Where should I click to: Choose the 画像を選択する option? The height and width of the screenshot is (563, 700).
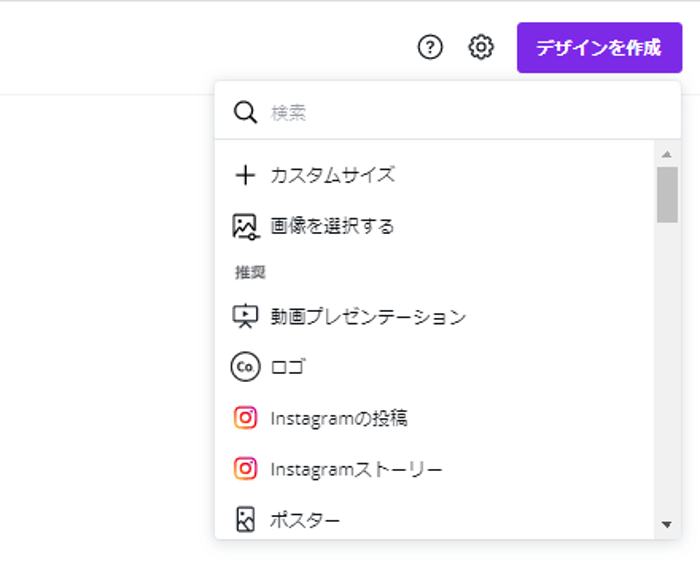332,227
